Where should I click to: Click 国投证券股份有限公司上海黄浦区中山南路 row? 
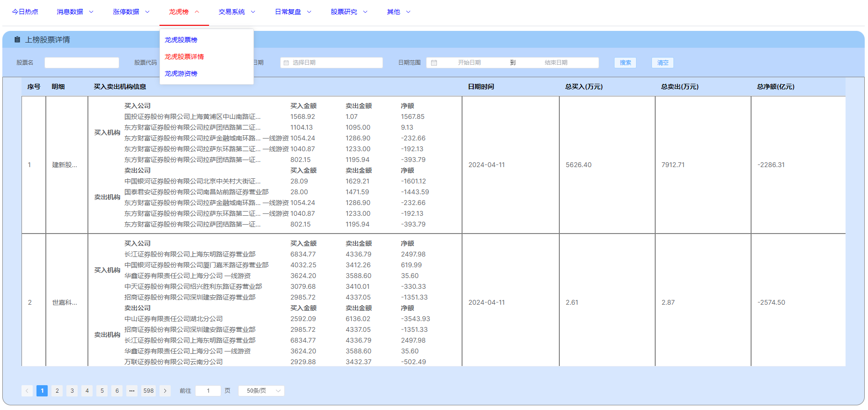pyautogui.click(x=193, y=117)
